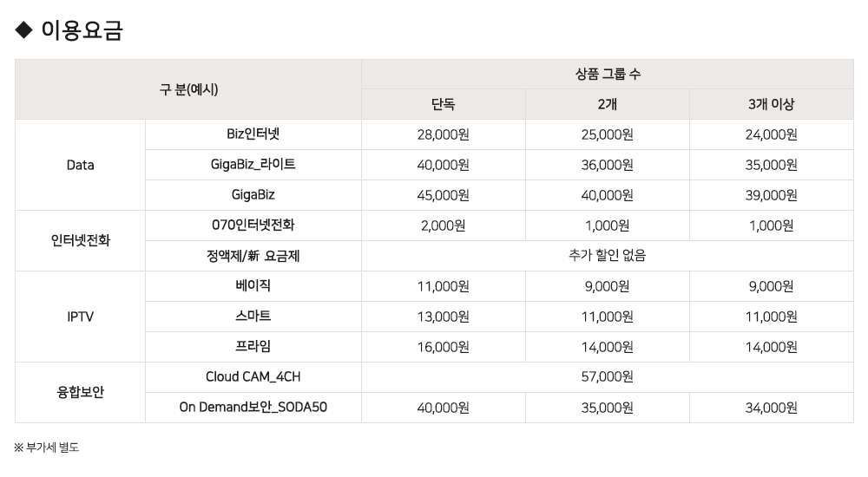Click the diamond icon beside 이용요금
This screenshot has width=868, height=477.
(x=23, y=30)
